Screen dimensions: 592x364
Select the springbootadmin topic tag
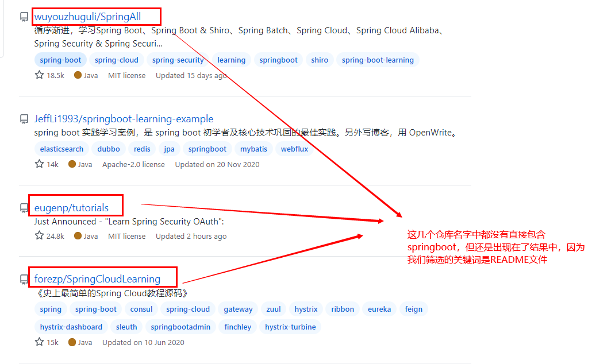180,327
